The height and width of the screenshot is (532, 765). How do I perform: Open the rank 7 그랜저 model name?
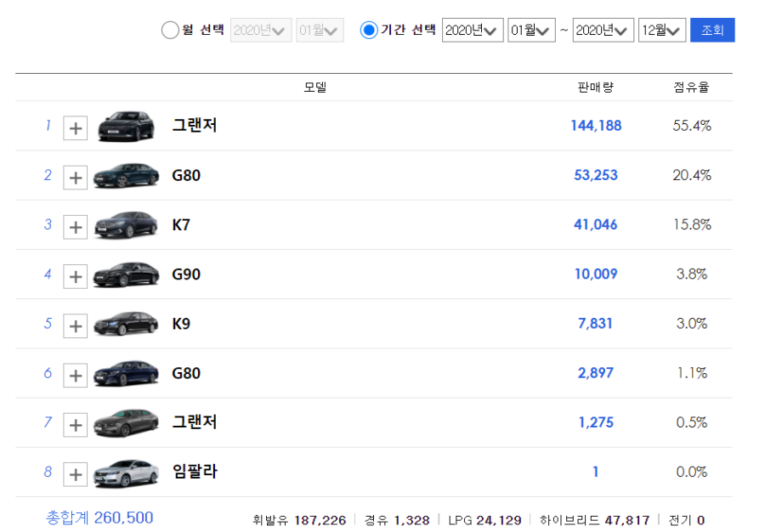(194, 422)
